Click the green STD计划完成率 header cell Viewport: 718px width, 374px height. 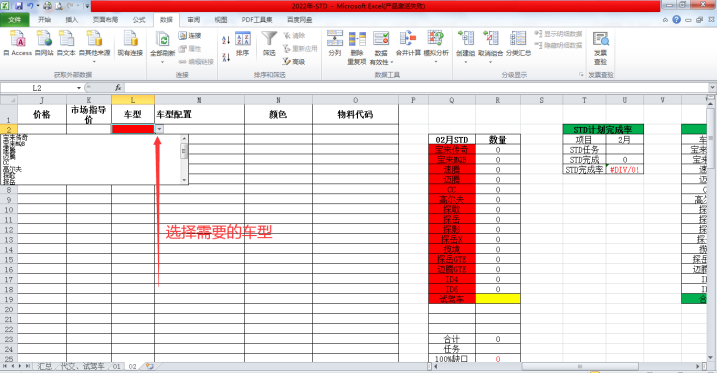[x=603, y=130]
